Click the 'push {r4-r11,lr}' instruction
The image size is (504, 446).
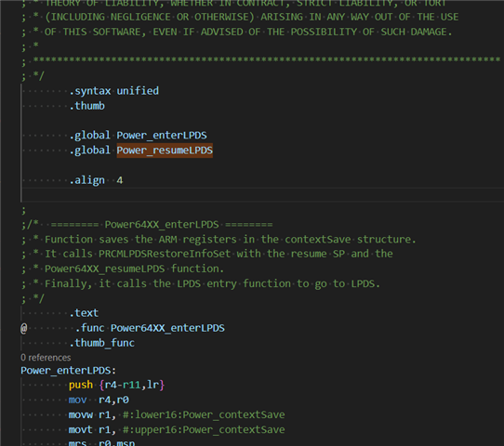click(116, 385)
